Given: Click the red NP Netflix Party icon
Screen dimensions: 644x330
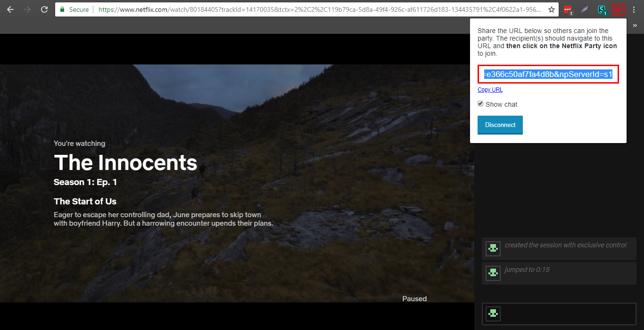Looking at the screenshot, I should [x=618, y=9].
